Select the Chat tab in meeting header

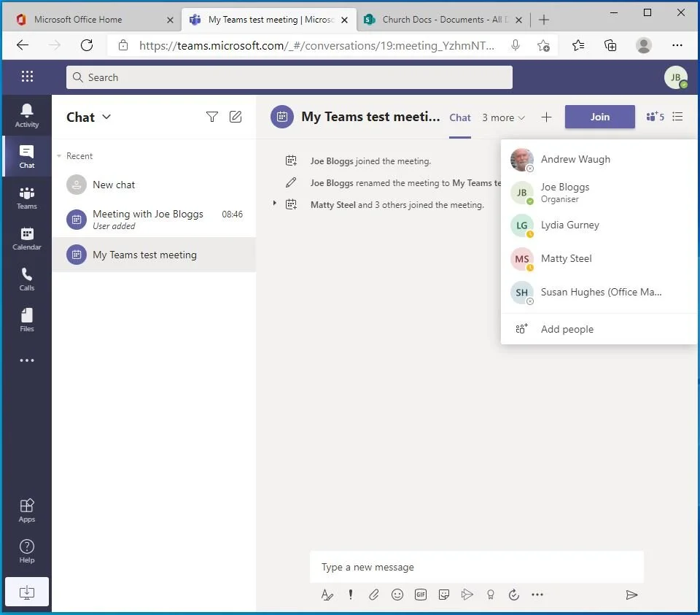pos(460,117)
